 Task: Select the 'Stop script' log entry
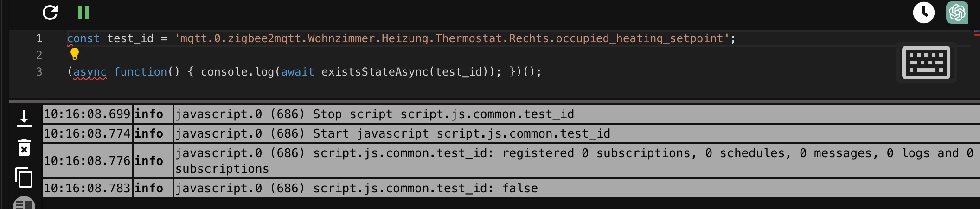[443, 114]
